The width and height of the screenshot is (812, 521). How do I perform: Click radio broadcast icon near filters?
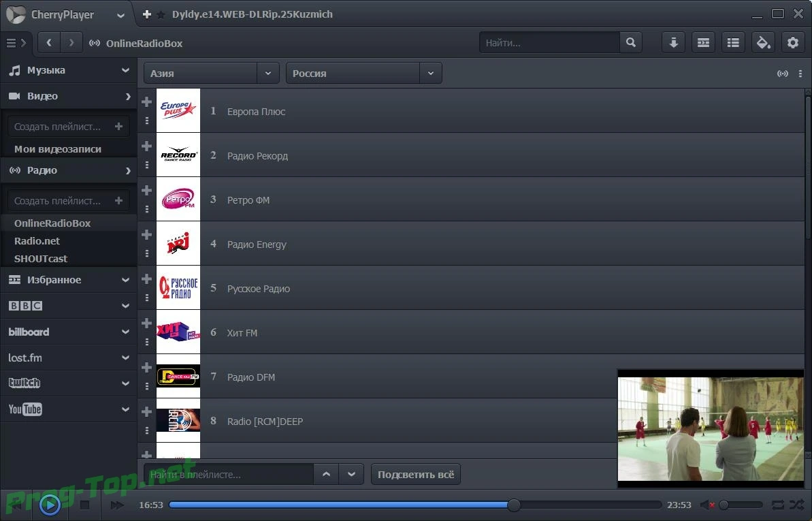783,74
